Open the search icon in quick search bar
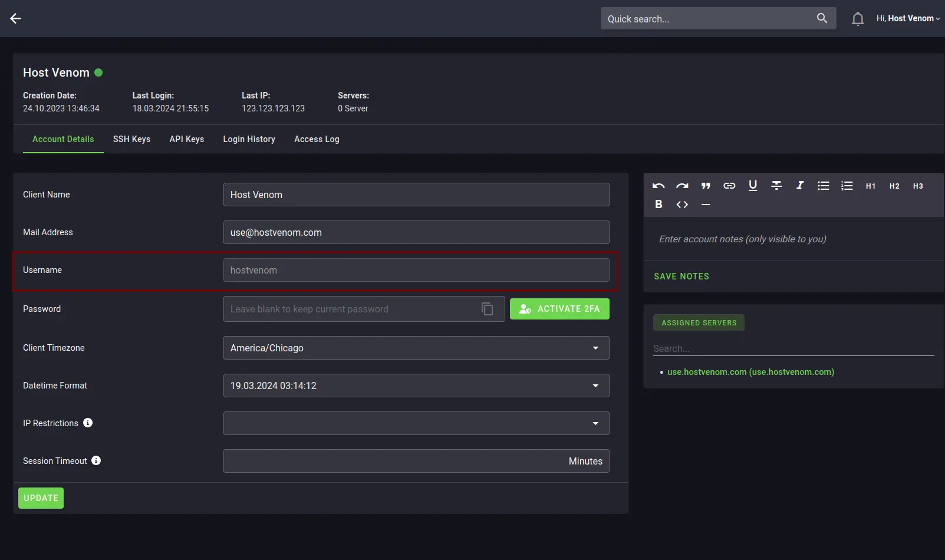945x560 pixels. point(822,18)
